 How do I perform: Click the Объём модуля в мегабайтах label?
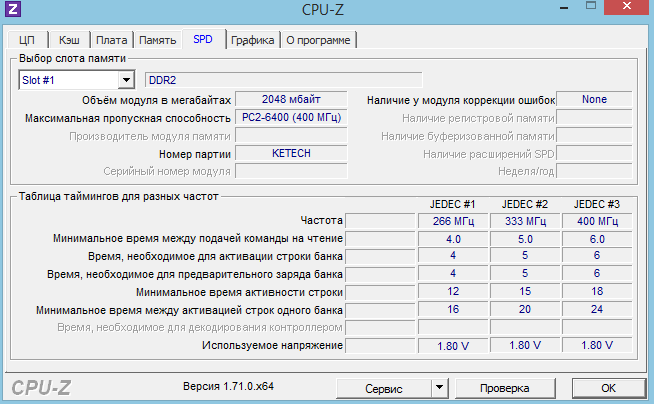[x=156, y=100]
